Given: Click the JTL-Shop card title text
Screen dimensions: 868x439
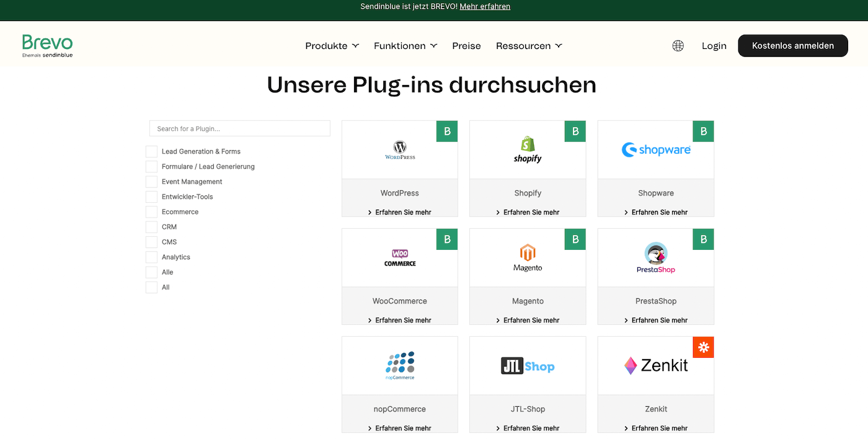Looking at the screenshot, I should (528, 409).
